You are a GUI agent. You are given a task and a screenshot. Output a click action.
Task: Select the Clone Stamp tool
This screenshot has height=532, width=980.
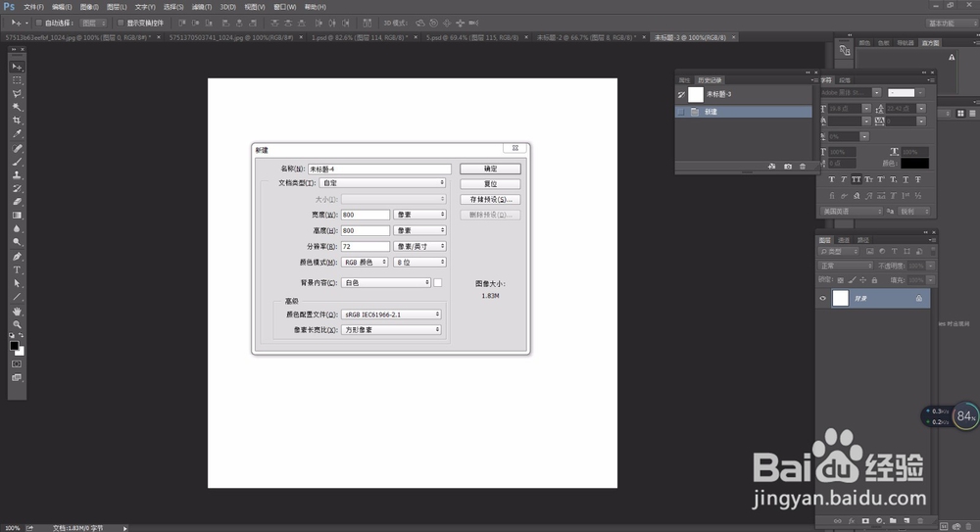tap(17, 175)
